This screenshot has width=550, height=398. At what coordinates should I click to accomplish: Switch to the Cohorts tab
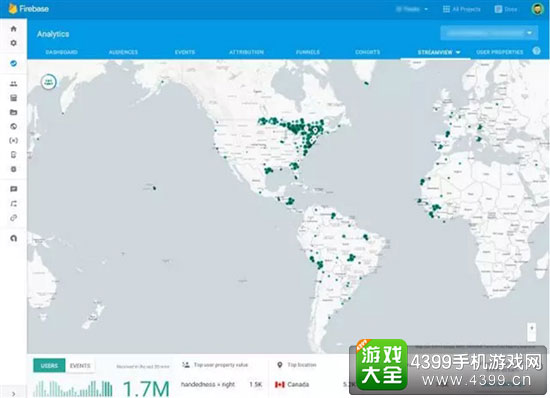[367, 52]
